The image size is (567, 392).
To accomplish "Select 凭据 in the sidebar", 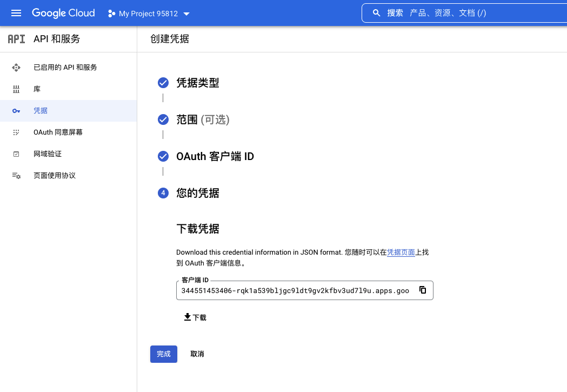I will click(x=68, y=111).
